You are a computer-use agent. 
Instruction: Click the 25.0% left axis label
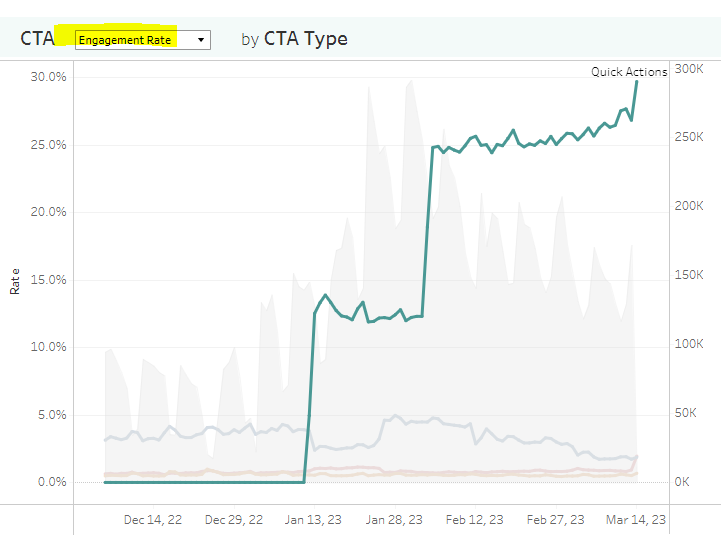click(x=48, y=145)
